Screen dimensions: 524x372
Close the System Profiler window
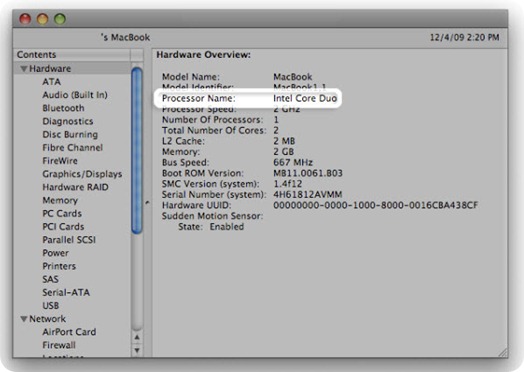pos(25,19)
